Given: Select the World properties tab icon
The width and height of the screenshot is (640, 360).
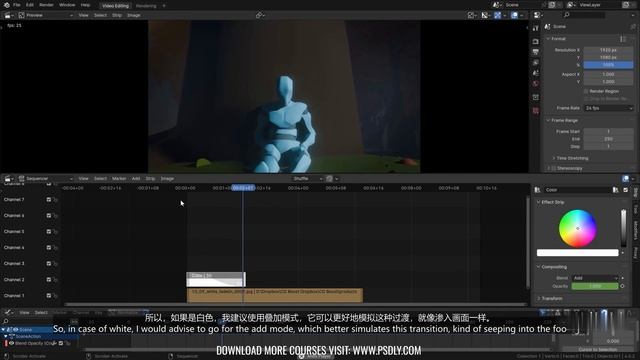Looking at the screenshot, I should coord(536,84).
